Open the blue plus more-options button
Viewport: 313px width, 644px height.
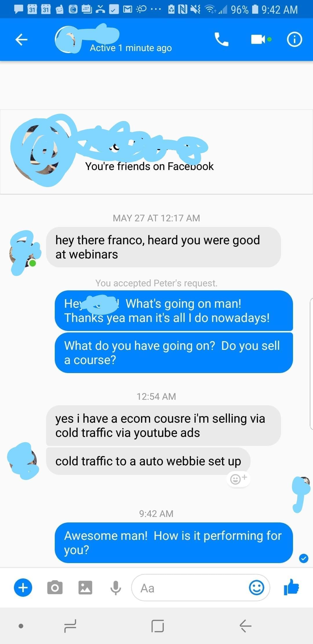pyautogui.click(x=23, y=587)
